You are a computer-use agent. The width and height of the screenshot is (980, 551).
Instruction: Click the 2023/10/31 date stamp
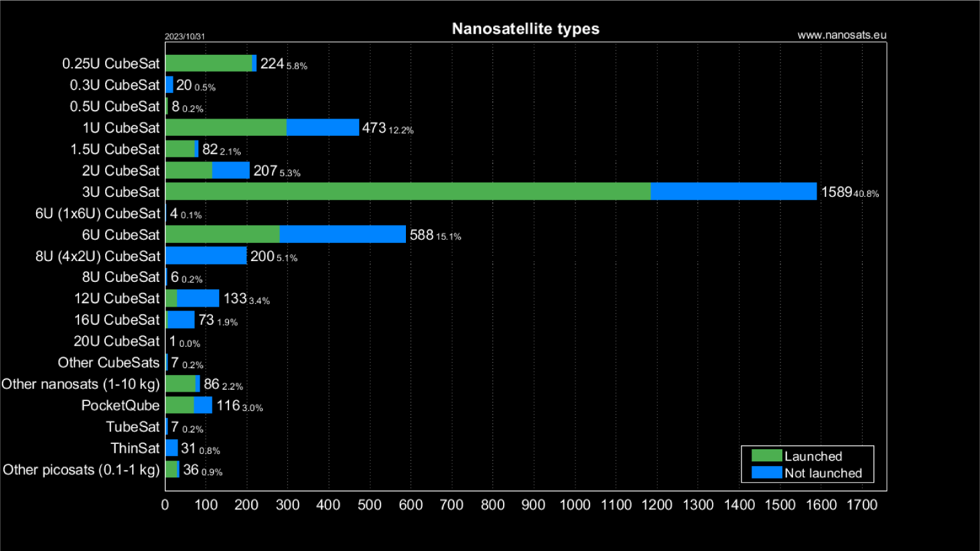[x=185, y=37]
